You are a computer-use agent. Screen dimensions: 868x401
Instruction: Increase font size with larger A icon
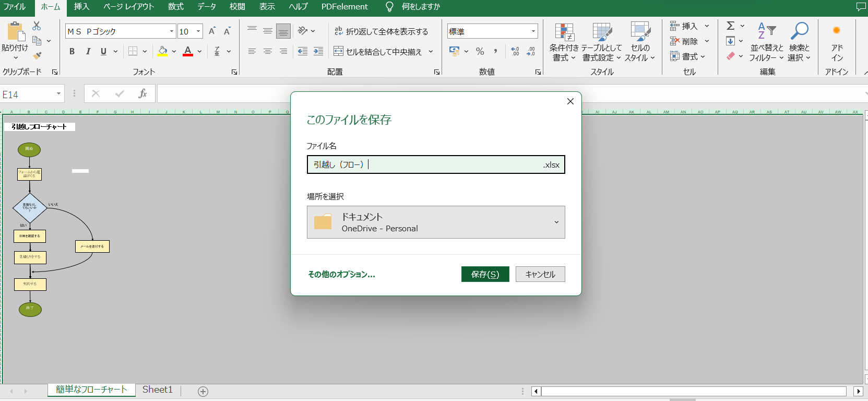[x=212, y=31]
